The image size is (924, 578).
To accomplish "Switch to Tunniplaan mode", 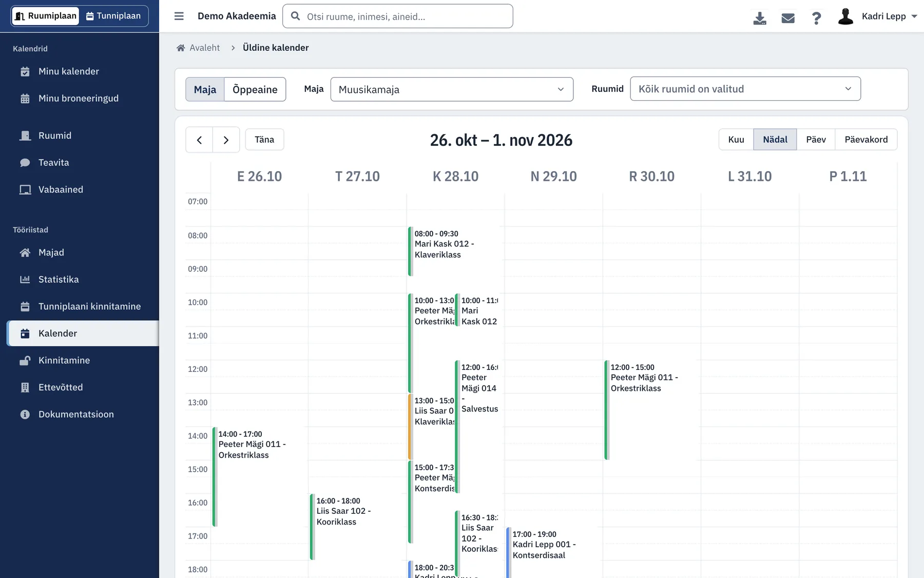I will (x=113, y=16).
